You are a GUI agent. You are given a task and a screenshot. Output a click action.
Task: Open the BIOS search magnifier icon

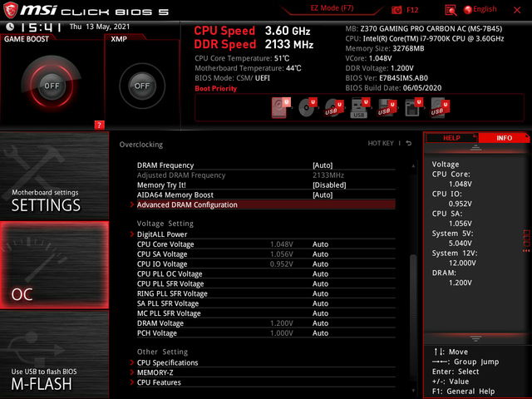click(451, 10)
